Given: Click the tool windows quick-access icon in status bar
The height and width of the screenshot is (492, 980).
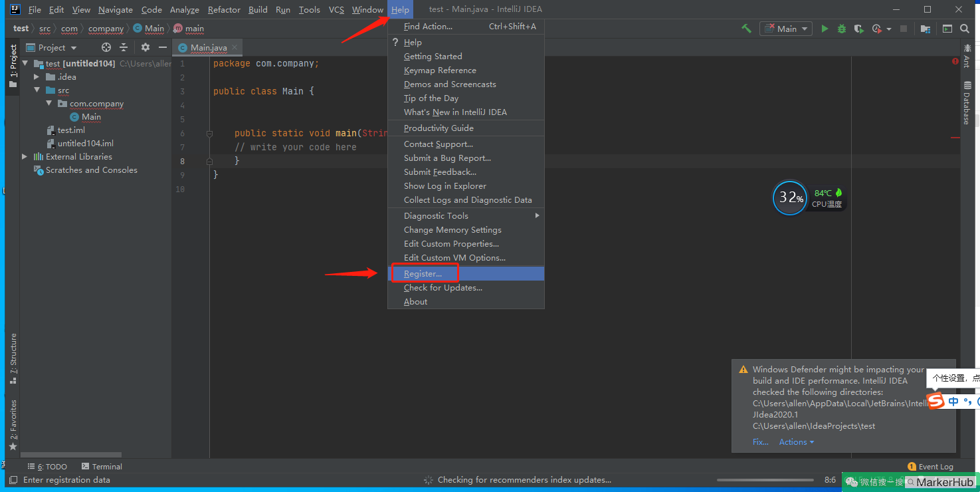Looking at the screenshot, I should coord(13,479).
